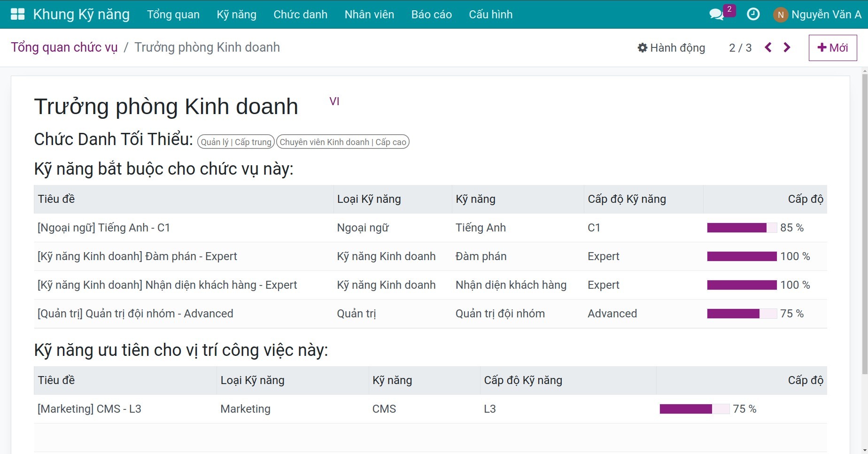Click the Chuyên viên Kinh doanh | Cấp cao tag
This screenshot has height=454, width=868.
point(343,142)
